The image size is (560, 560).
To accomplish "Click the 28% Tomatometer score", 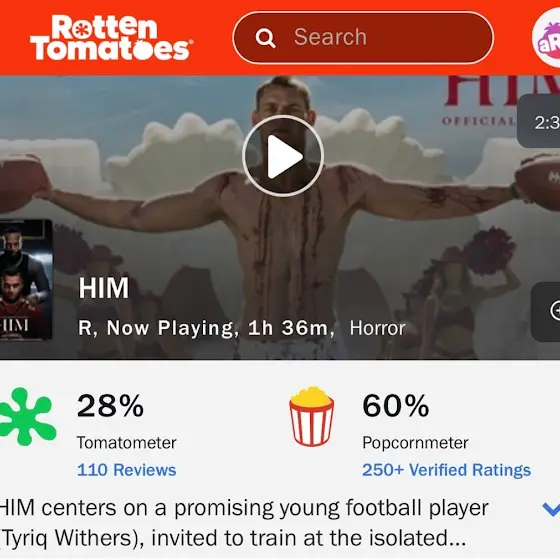I will (x=110, y=406).
